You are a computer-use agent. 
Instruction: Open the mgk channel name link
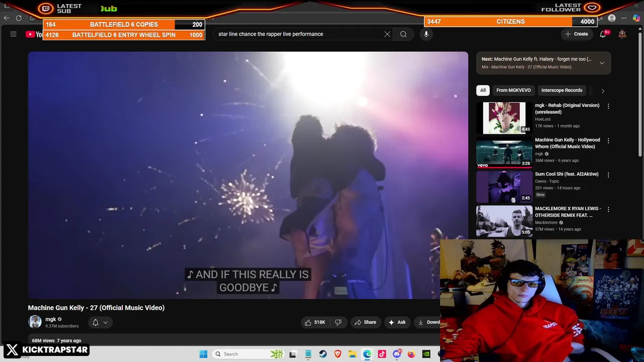pos(51,319)
